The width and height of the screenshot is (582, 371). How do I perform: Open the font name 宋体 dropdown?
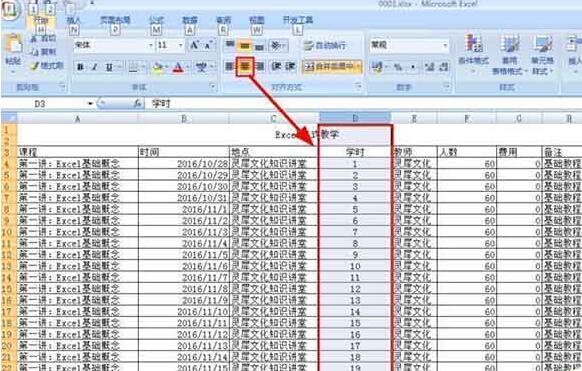coord(151,45)
